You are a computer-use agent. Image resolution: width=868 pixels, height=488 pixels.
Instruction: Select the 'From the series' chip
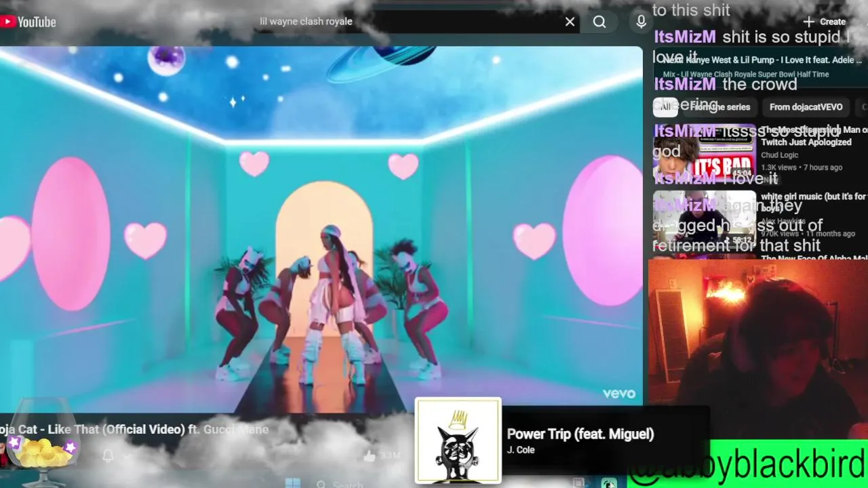(x=720, y=107)
